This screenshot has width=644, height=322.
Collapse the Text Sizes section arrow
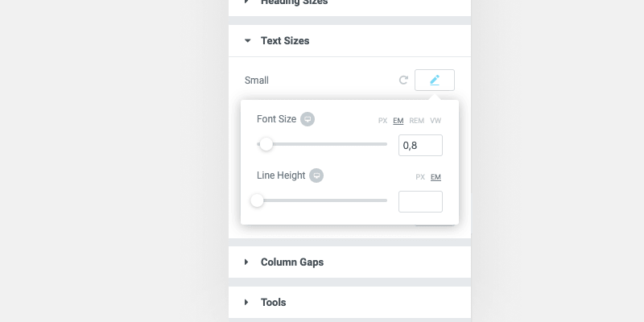(247, 40)
